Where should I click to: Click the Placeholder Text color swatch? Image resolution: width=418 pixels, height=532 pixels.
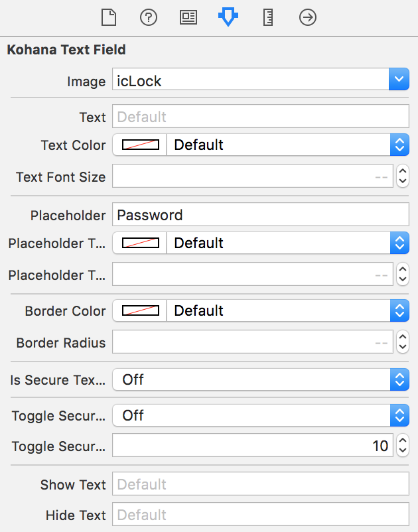[x=140, y=243]
